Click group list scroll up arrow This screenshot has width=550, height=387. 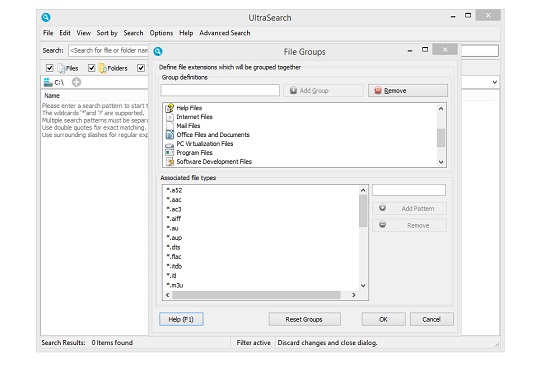pos(441,108)
